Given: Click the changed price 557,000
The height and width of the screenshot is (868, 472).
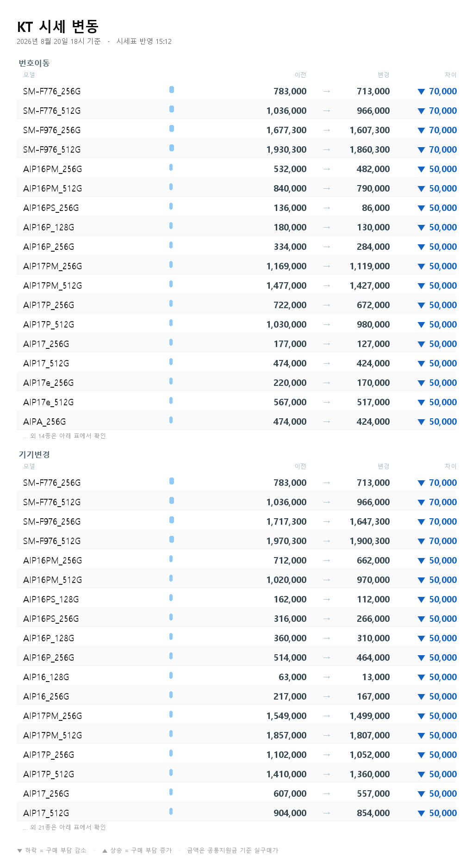Looking at the screenshot, I should 373,794.
